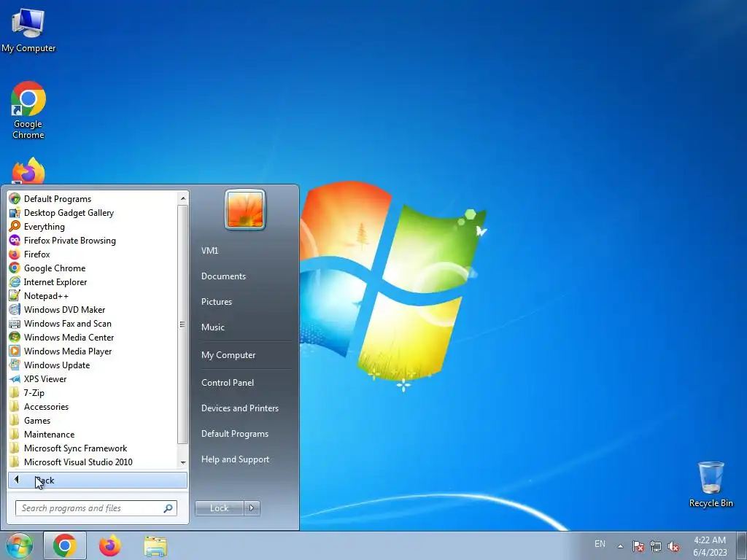747x560 pixels.
Task: Select the Recycle Bin desktop icon
Action: (x=711, y=484)
